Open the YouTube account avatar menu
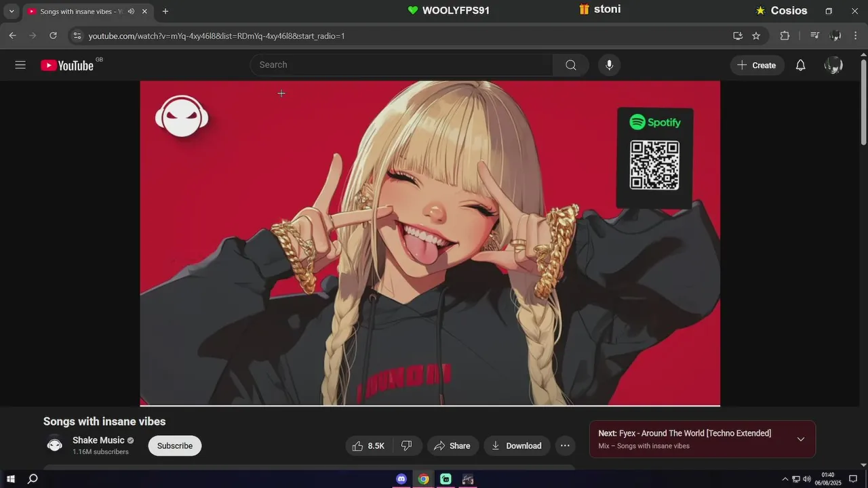The width and height of the screenshot is (868, 488). click(833, 65)
